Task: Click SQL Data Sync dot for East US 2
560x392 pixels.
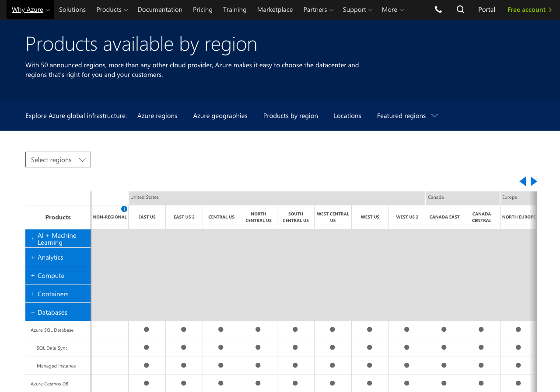Action: click(x=184, y=347)
